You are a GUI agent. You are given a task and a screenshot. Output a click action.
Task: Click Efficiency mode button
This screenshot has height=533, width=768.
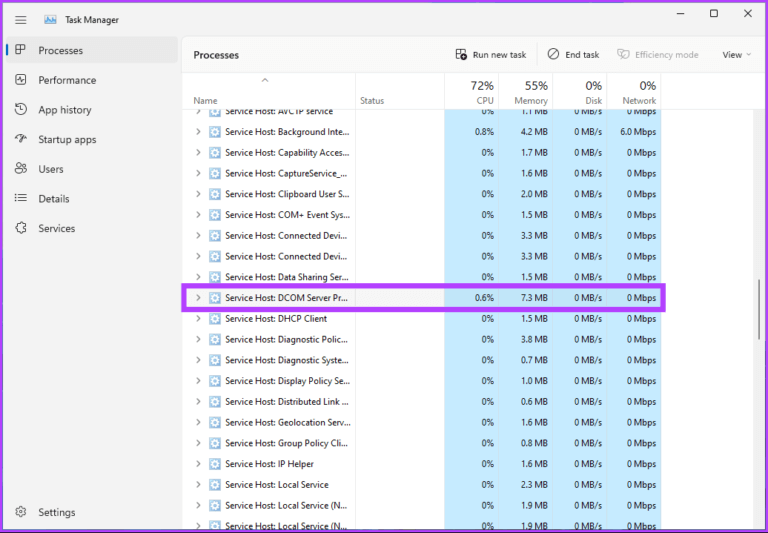point(658,55)
